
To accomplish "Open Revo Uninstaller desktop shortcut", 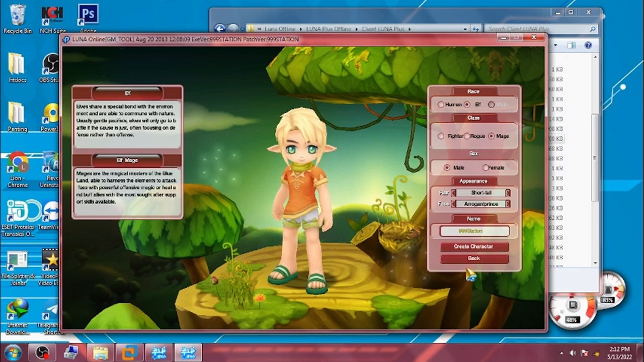I will pyautogui.click(x=50, y=169).
